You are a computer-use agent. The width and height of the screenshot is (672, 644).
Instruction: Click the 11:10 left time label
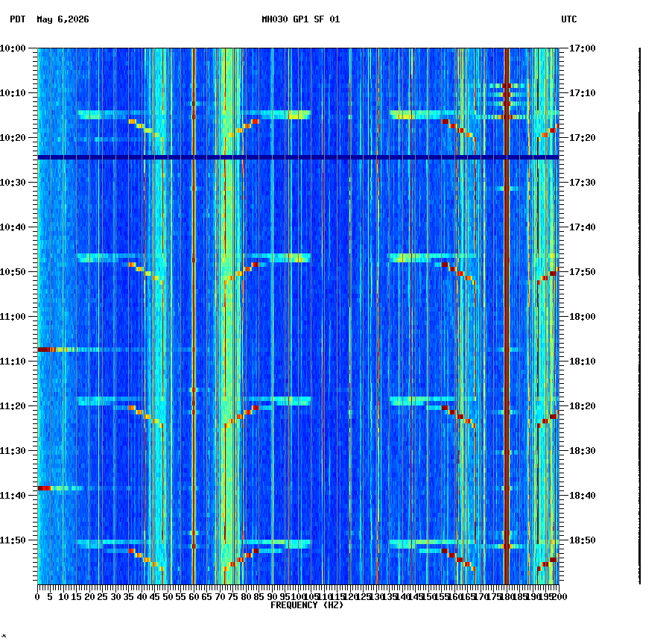click(13, 362)
